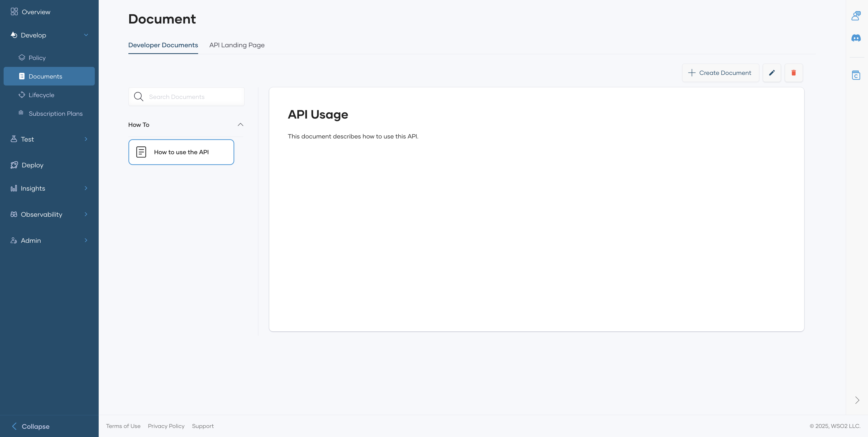The image size is (868, 437).
Task: Open Subscription Plans in sidebar
Action: (55, 114)
